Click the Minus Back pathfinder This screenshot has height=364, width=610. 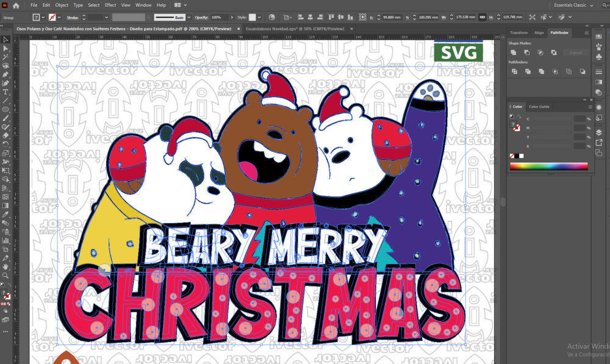(583, 71)
